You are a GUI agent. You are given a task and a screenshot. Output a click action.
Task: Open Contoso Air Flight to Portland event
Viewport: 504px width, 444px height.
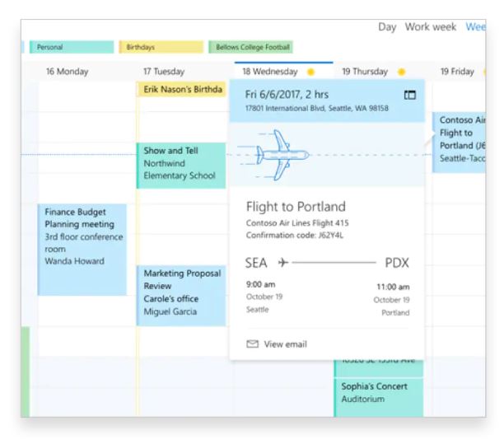(x=459, y=143)
